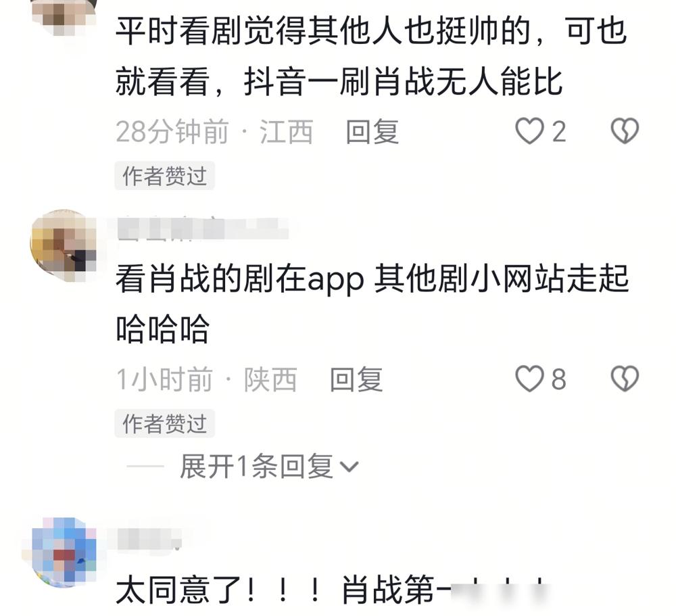Like the 陕西 comment with 8 likes
The width and height of the screenshot is (676, 616).
[x=529, y=378]
